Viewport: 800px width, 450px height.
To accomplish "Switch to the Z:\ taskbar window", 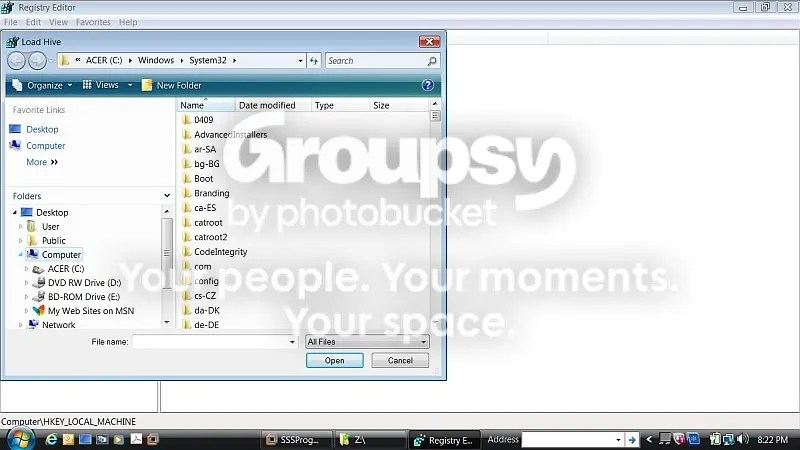I will [369, 440].
